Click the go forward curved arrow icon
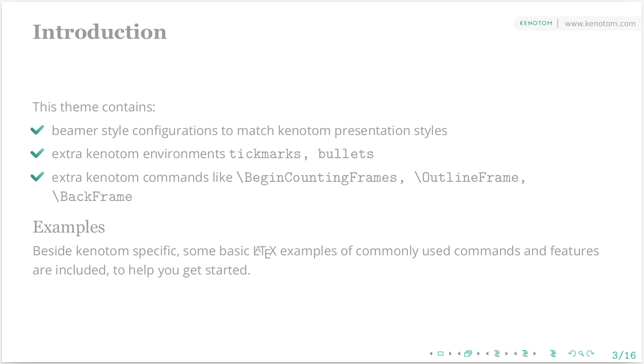644x364 pixels. [591, 354]
